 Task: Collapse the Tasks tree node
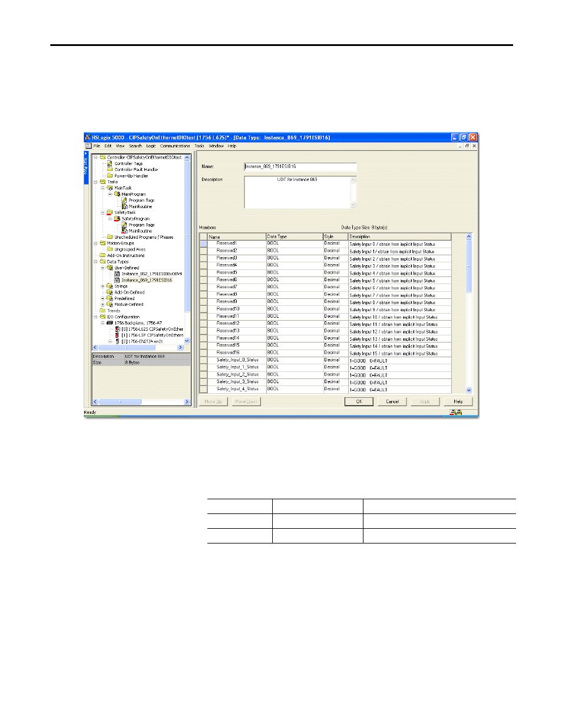(95, 182)
